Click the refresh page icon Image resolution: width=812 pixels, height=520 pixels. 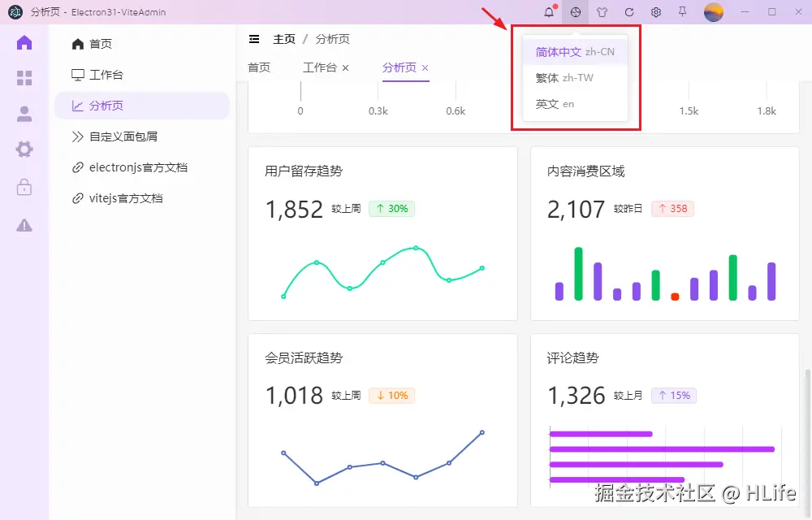click(x=629, y=12)
